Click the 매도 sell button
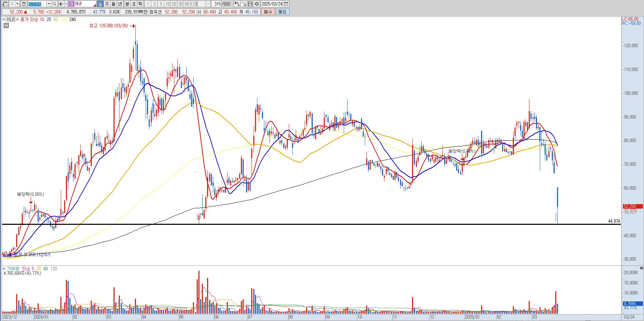This screenshot has width=644, height=321. [282, 12]
